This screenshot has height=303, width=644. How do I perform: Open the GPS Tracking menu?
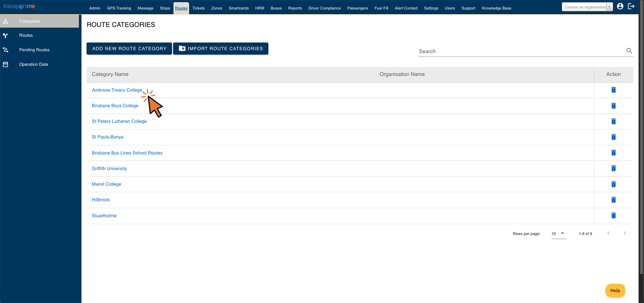coord(119,8)
